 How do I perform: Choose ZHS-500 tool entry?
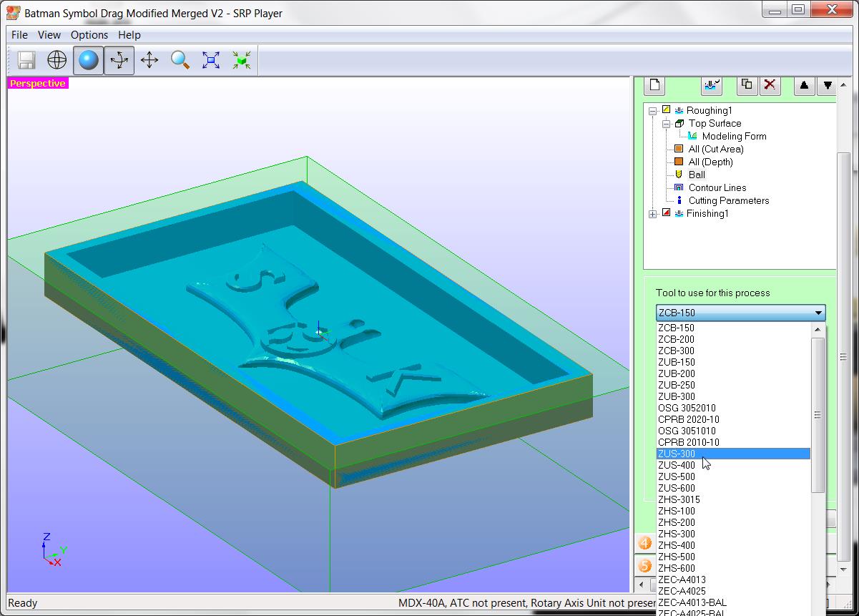734,557
